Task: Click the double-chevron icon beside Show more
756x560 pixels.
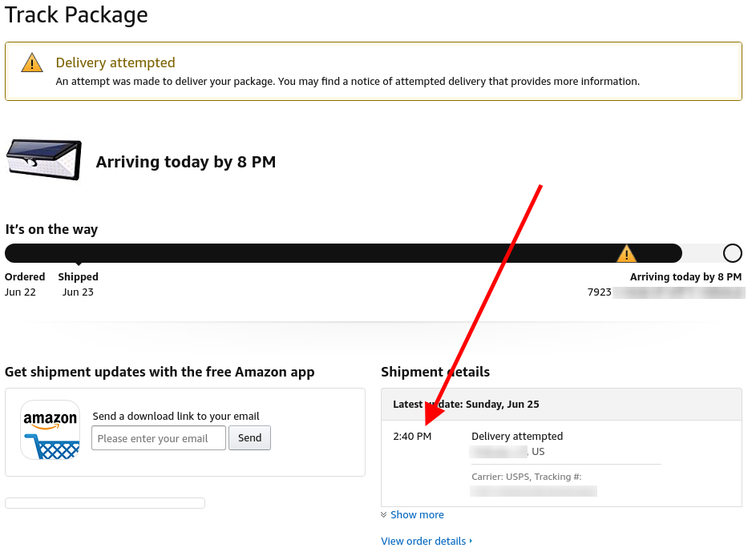Action: (x=385, y=514)
